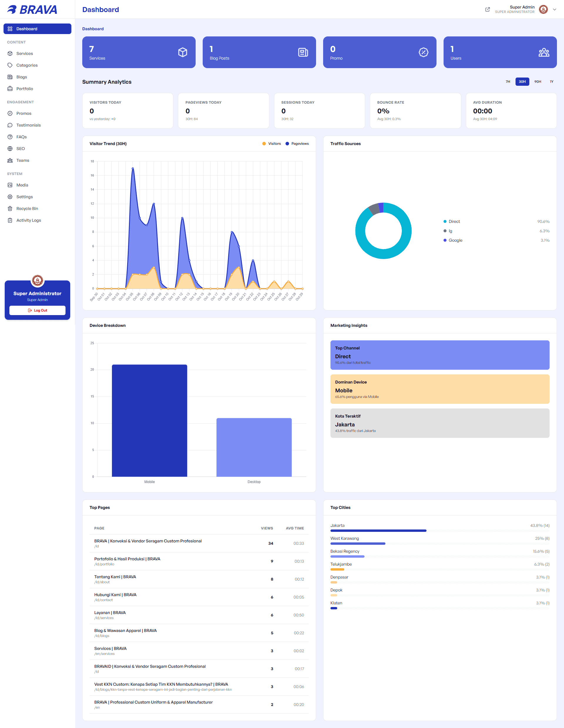
Task: Click the Top Channel Direct insight card
Action: click(440, 355)
